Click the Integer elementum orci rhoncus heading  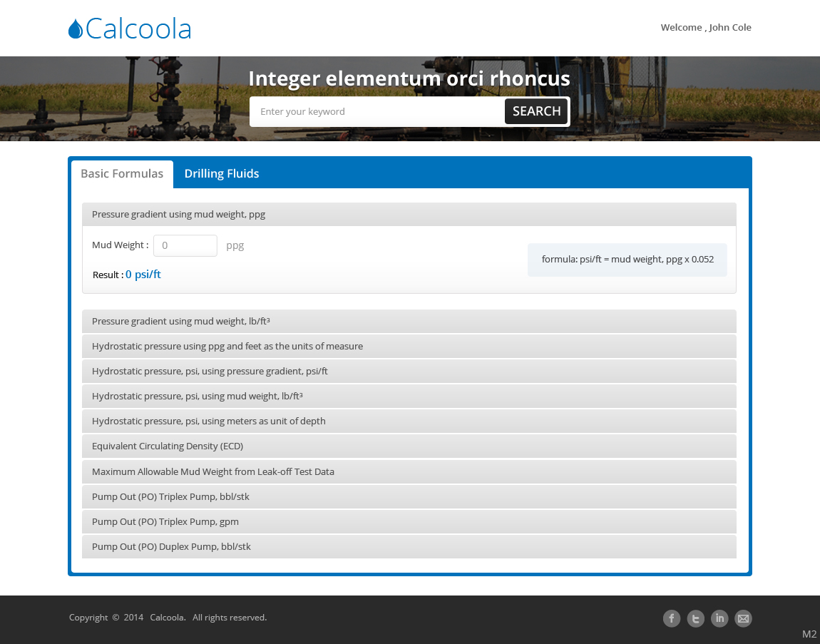(x=409, y=78)
